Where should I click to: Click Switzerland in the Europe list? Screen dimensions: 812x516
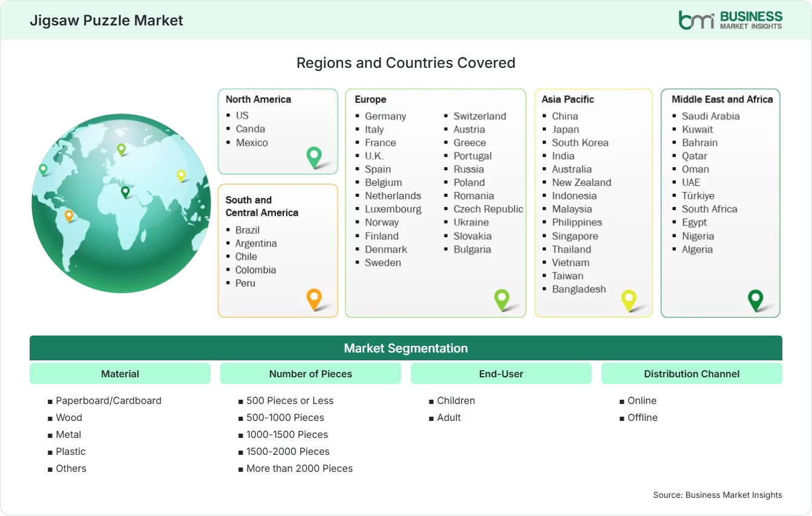480,116
